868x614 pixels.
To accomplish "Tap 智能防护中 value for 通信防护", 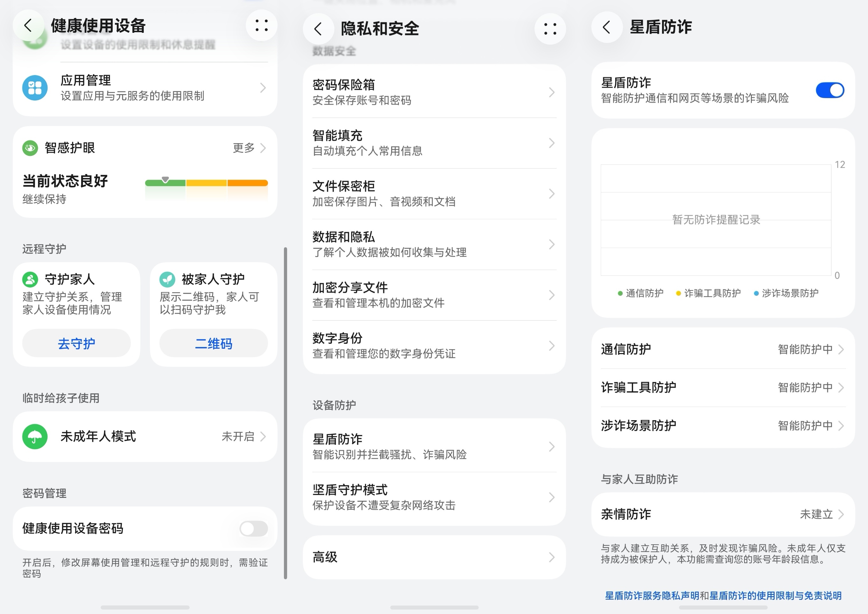I will click(x=805, y=349).
